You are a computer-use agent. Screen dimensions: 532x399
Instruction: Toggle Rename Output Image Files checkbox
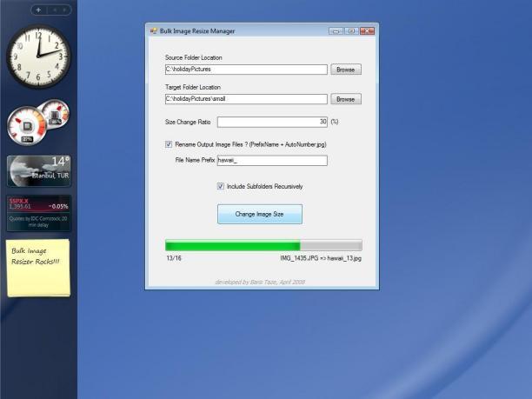[x=169, y=144]
